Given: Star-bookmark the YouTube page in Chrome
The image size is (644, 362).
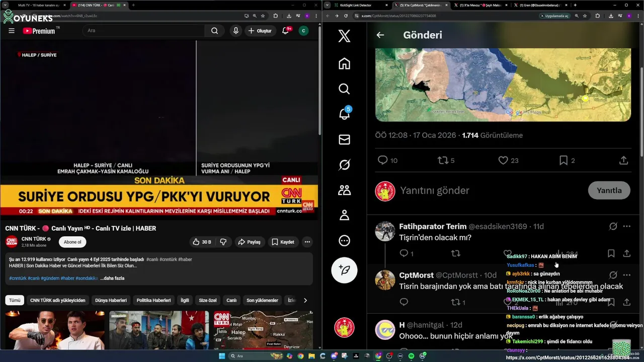Looking at the screenshot, I should tap(263, 16).
